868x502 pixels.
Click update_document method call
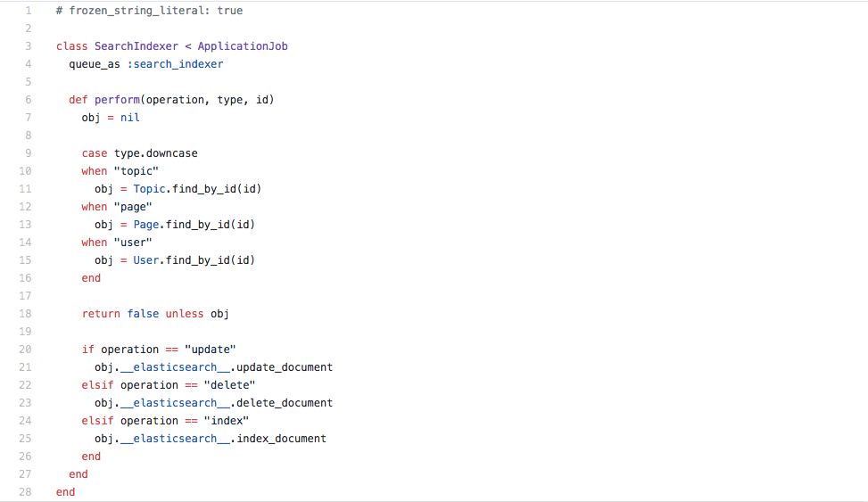click(x=285, y=367)
